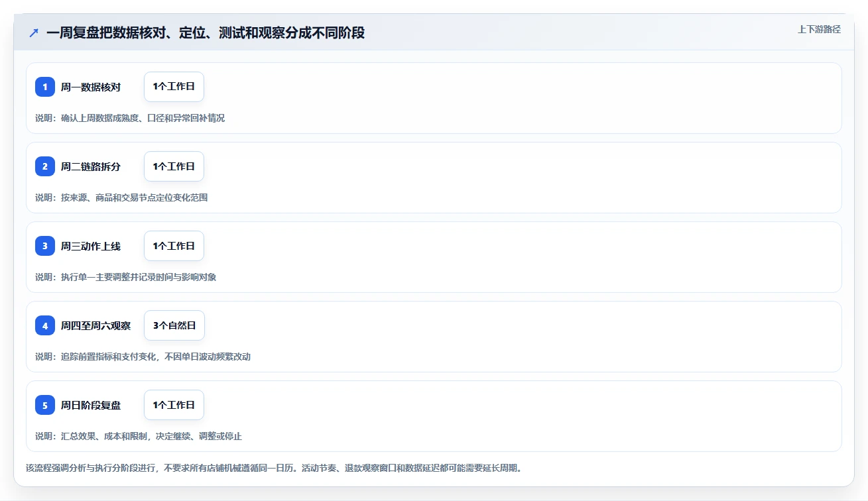Select the 周一数据核对 step title
Image resolution: width=868 pixels, height=501 pixels.
tap(91, 87)
